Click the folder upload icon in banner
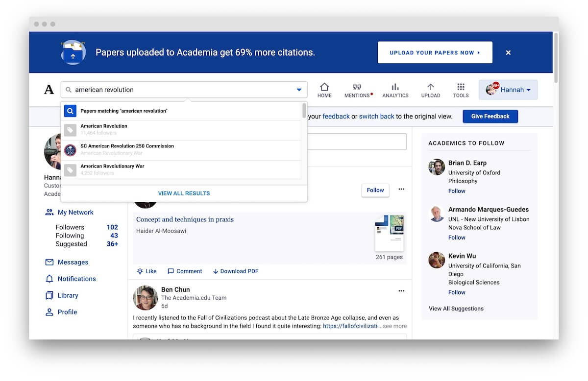The width and height of the screenshot is (588, 381). 73,52
